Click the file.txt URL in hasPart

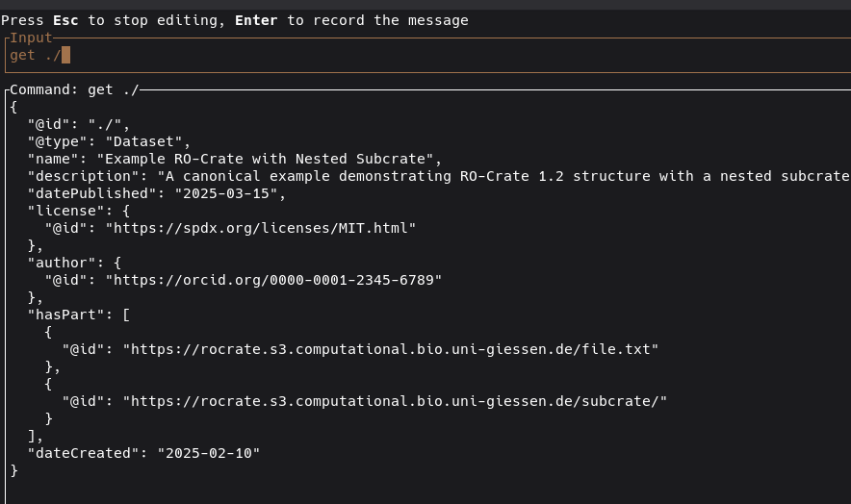pyautogui.click(x=390, y=349)
